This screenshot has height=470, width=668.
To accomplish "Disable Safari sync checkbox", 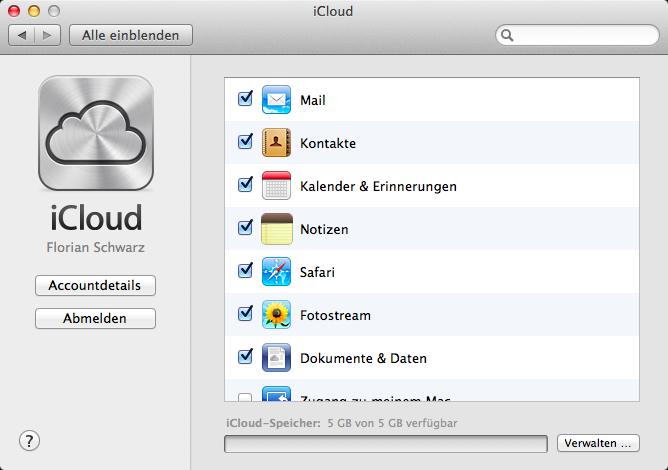I will pyautogui.click(x=245, y=271).
